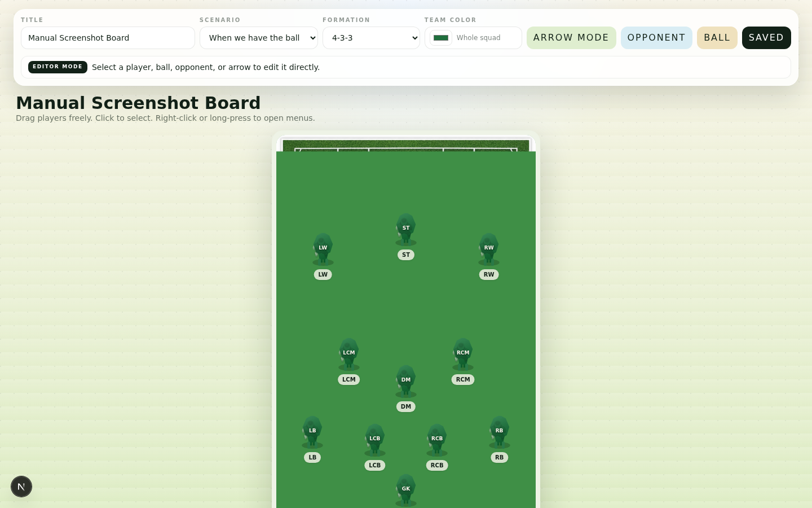Click the Editor Mode badge
This screenshot has width=812, height=508.
coord(58,67)
